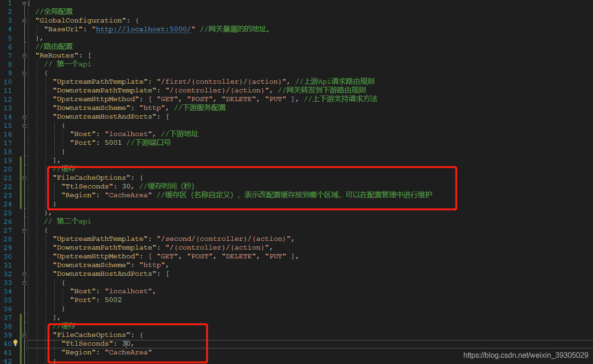Click "Region" key on line 41
This screenshot has width=593, height=364.
click(79, 352)
